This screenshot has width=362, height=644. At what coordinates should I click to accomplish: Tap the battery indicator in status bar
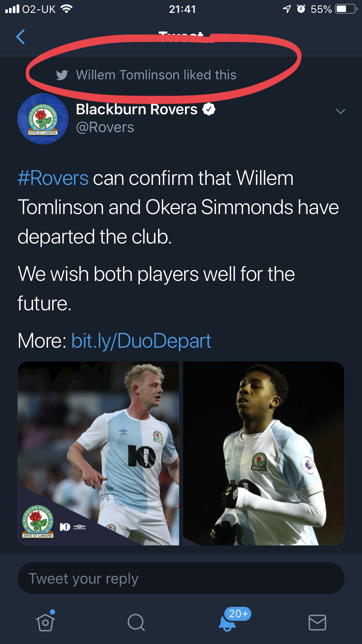click(347, 9)
